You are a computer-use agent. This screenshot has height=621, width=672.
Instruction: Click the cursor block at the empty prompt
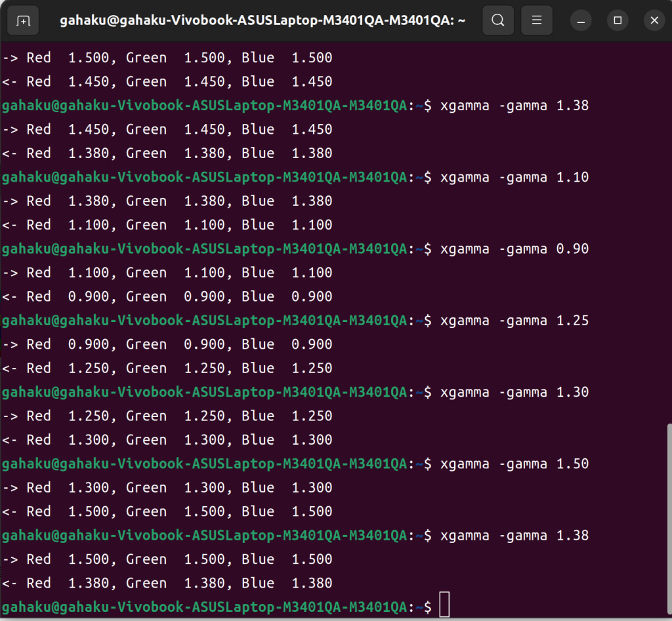point(444,605)
